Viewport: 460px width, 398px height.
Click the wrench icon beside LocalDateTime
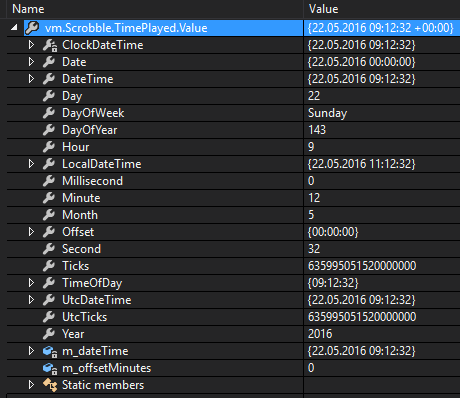point(49,164)
